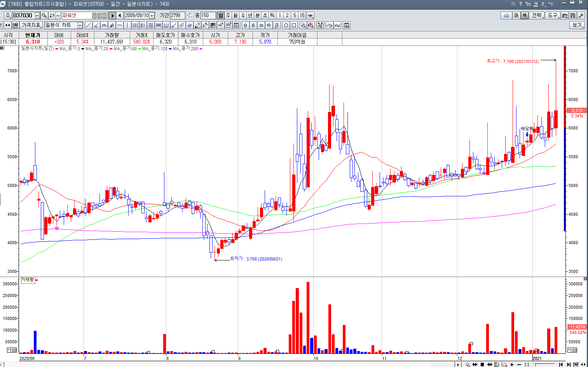Click the cloud icon in toolbar
The width and height of the screenshot is (588, 367).
point(506,16)
